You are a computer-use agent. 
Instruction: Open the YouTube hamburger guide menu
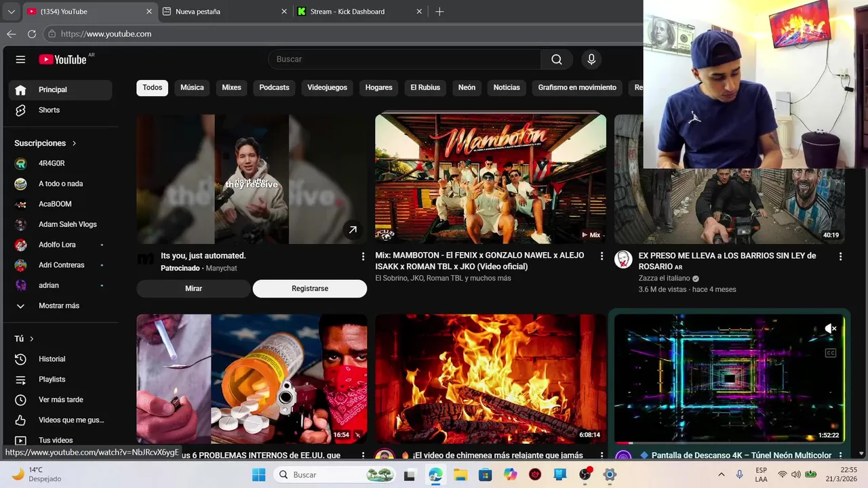pos(20,60)
